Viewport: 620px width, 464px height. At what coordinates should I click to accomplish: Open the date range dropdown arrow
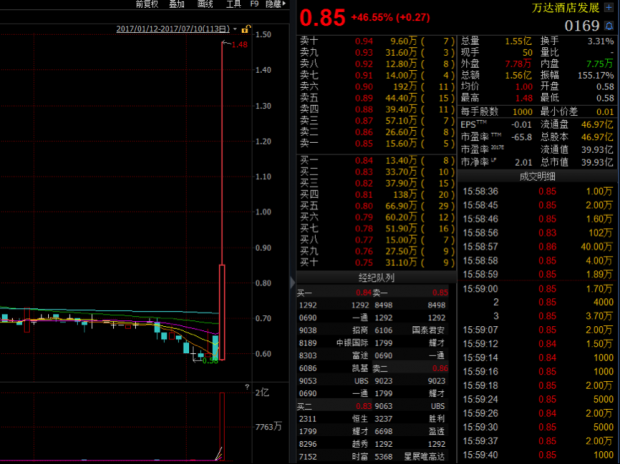coord(235,29)
